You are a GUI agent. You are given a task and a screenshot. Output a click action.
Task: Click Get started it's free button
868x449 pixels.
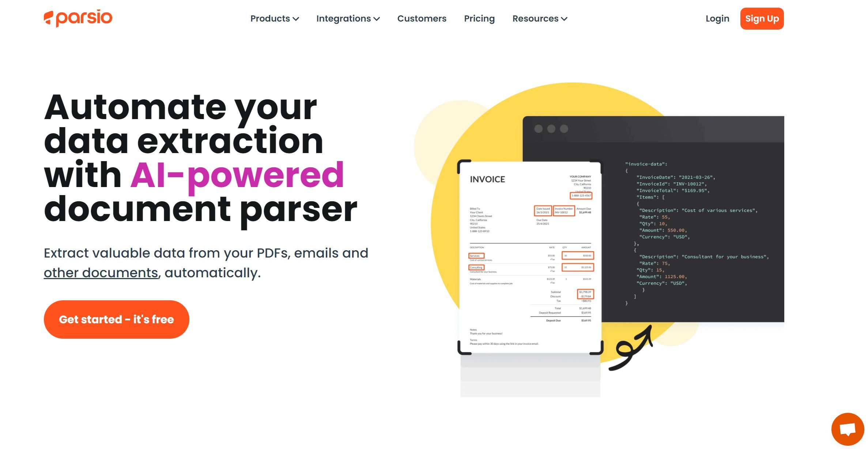tap(116, 319)
